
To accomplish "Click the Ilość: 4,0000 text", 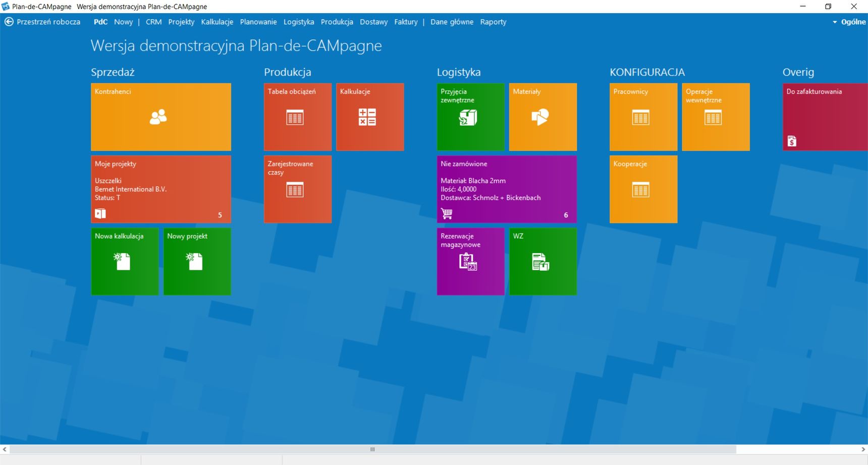I will pyautogui.click(x=458, y=189).
